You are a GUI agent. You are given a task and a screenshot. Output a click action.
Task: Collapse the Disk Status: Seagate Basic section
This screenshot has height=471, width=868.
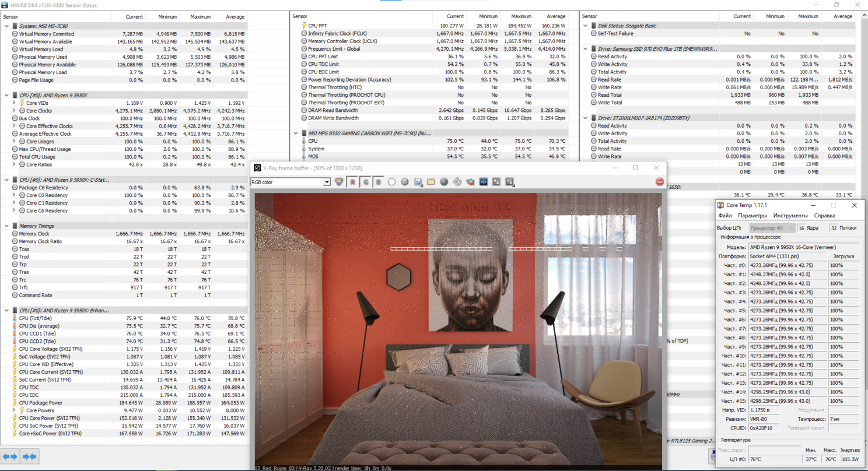(x=586, y=26)
